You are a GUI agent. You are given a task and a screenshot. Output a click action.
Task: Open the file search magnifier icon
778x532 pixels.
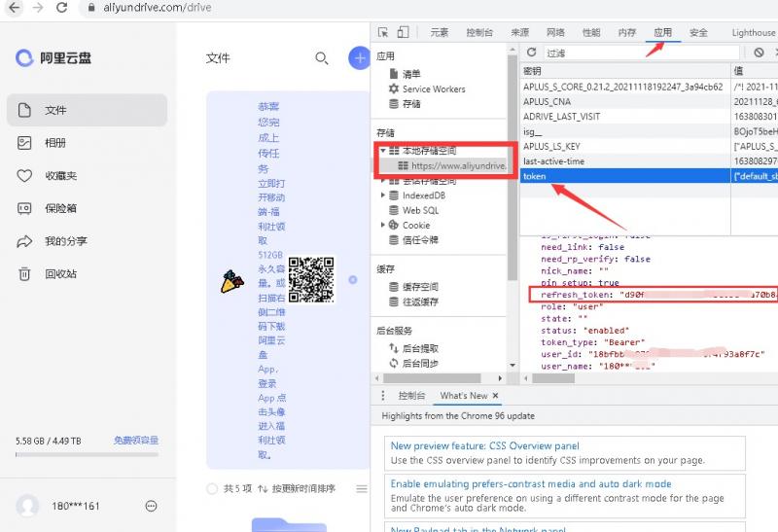click(x=322, y=58)
